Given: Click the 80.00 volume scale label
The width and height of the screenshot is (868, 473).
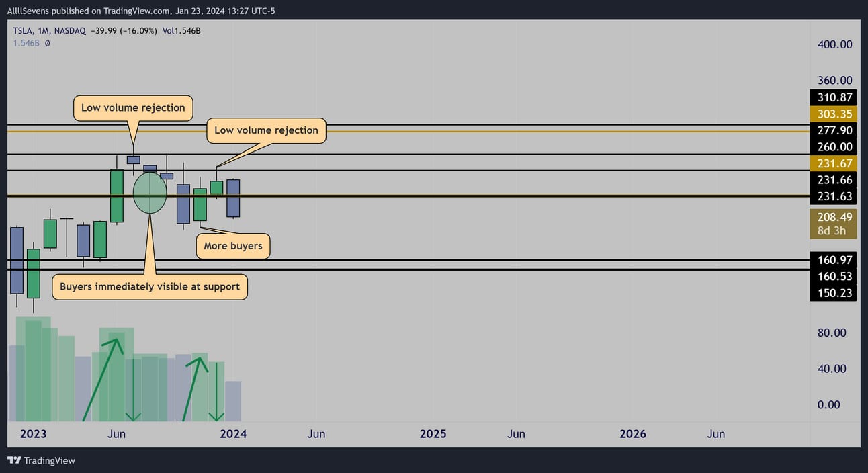Looking at the screenshot, I should click(x=831, y=333).
